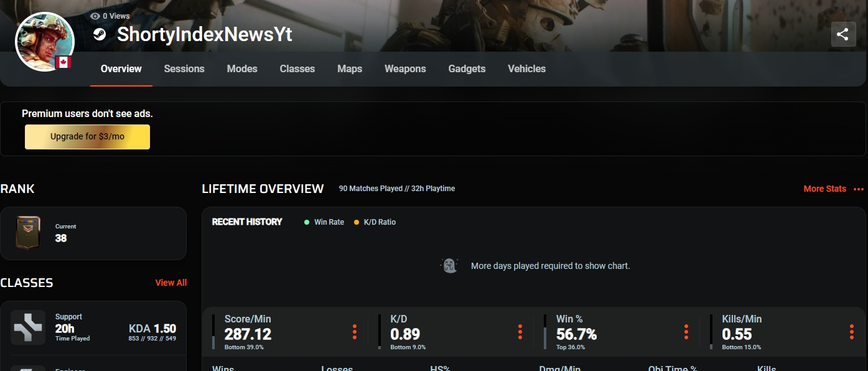The height and width of the screenshot is (371, 868).
Task: Open the More Stats link
Action: pyautogui.click(x=825, y=189)
